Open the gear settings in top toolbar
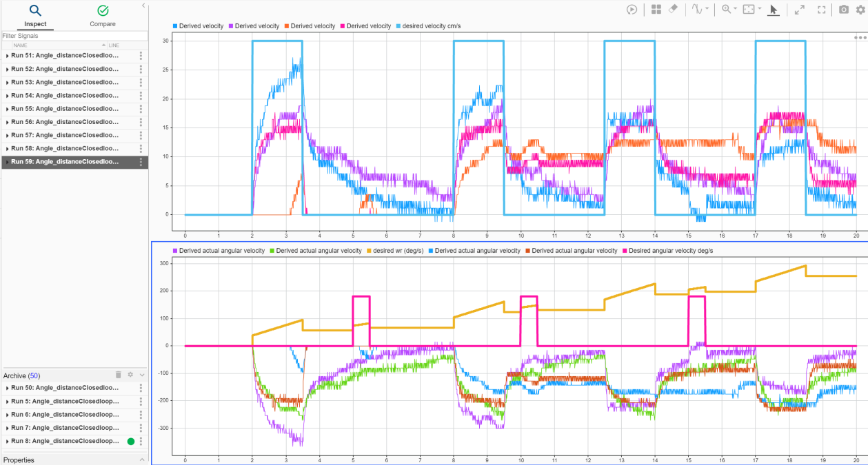This screenshot has height=465, width=868. click(x=860, y=10)
